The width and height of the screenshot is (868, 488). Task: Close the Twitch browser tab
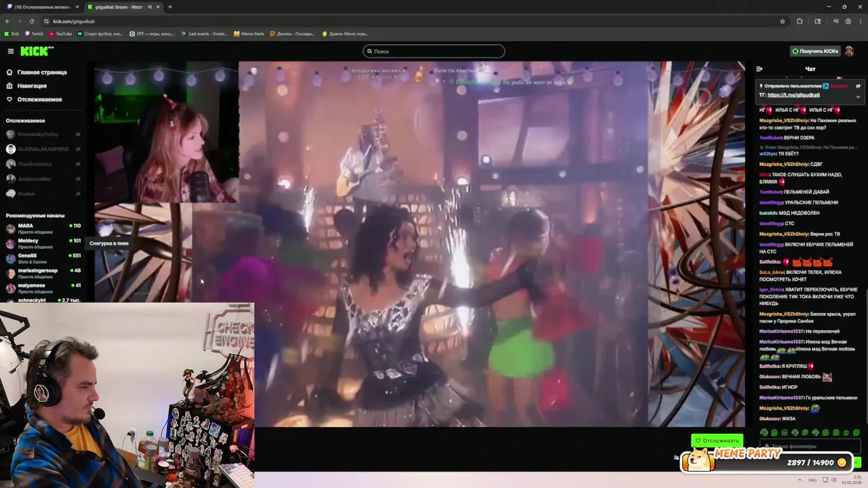77,7
